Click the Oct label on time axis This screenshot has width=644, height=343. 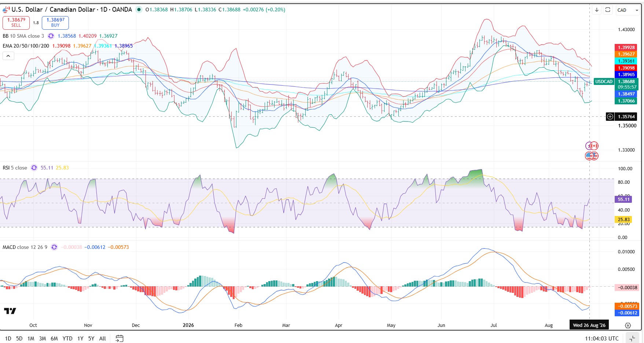click(33, 325)
